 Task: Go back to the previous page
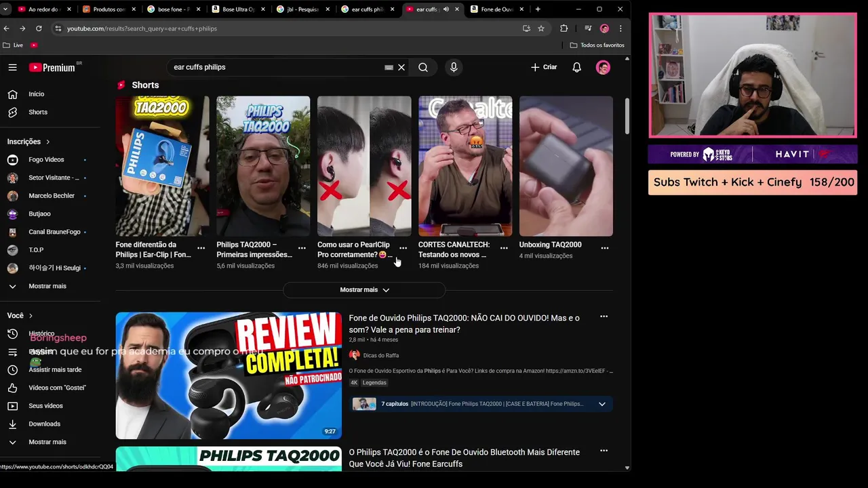click(x=6, y=28)
